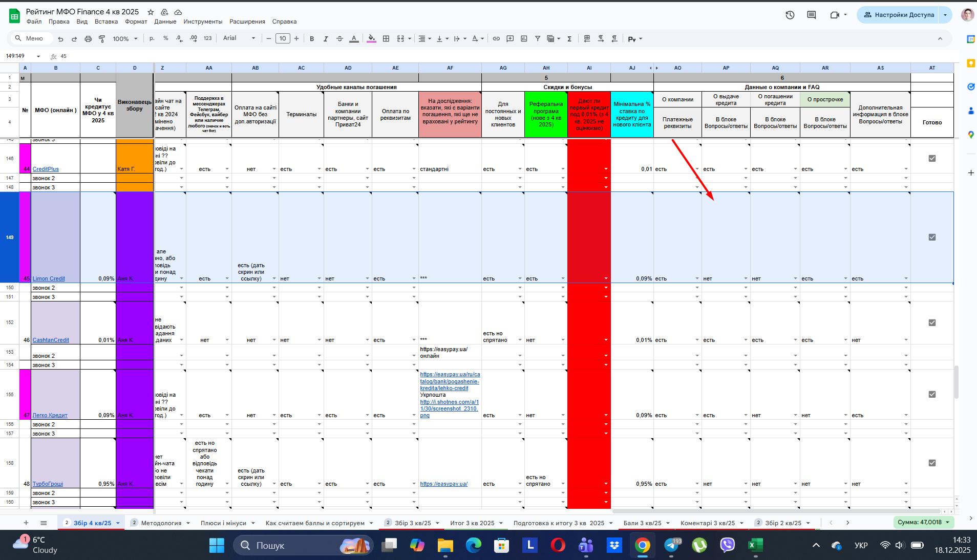Open the name box dropdown
This screenshot has width=977, height=560.
click(38, 56)
